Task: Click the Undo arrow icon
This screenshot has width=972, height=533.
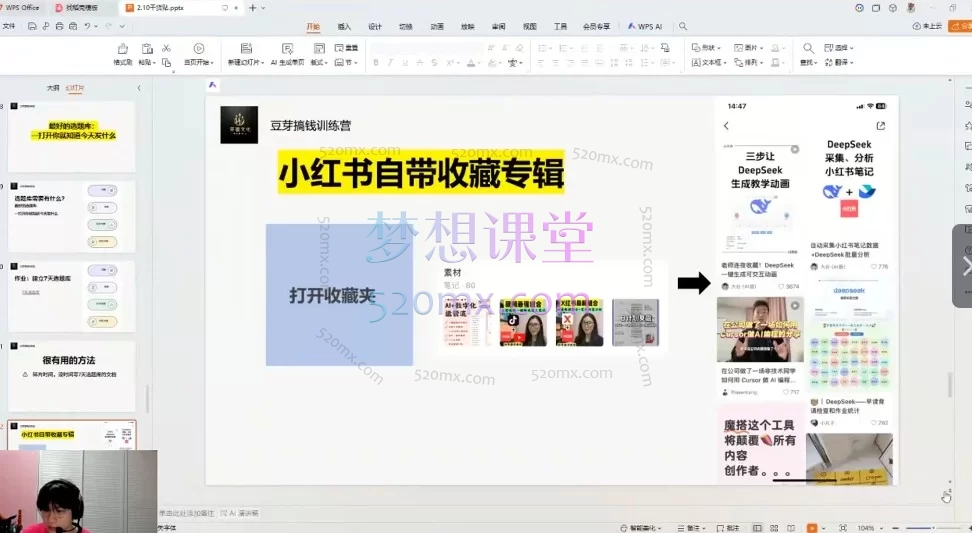Action: point(87,26)
